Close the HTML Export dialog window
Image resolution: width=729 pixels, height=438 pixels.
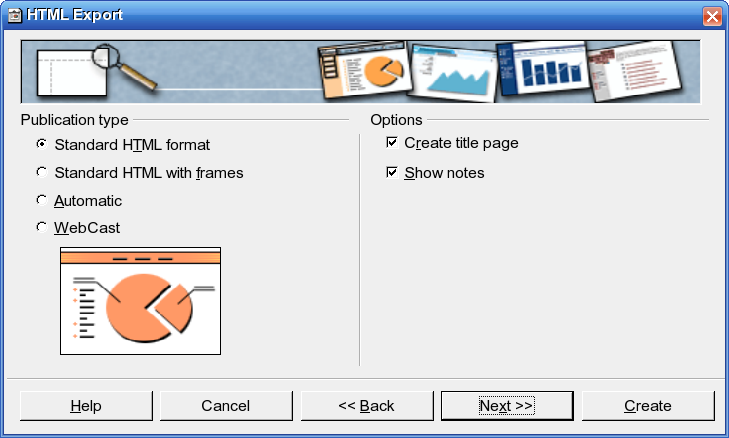click(712, 16)
